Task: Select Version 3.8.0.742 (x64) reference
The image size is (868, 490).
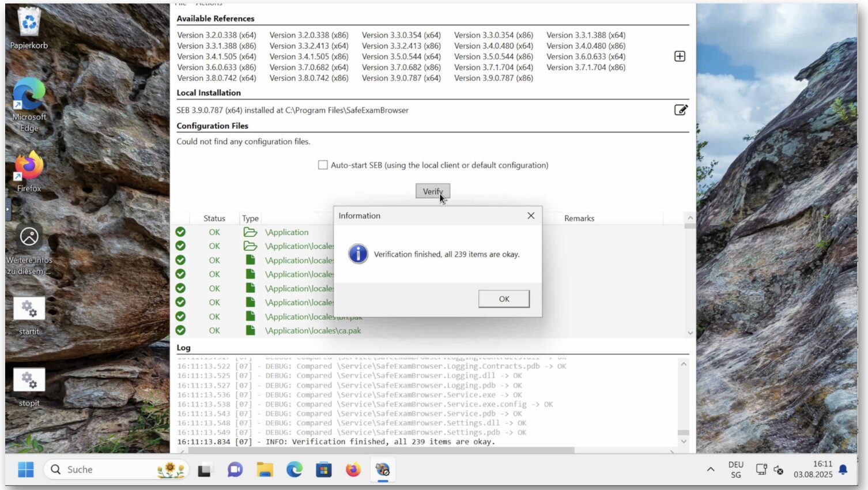Action: tap(217, 78)
